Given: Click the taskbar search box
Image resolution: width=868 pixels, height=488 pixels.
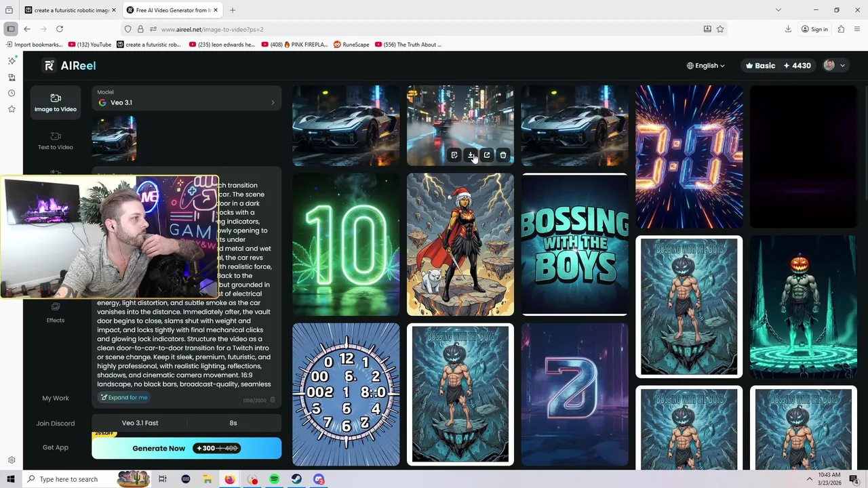Looking at the screenshot, I should click(87, 479).
